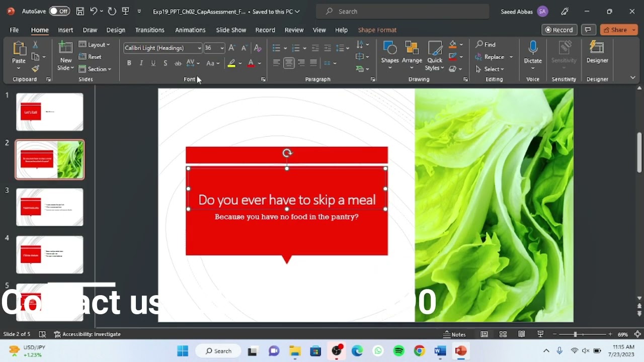
Task: Click the Format Painter brush icon
Action: (35, 69)
